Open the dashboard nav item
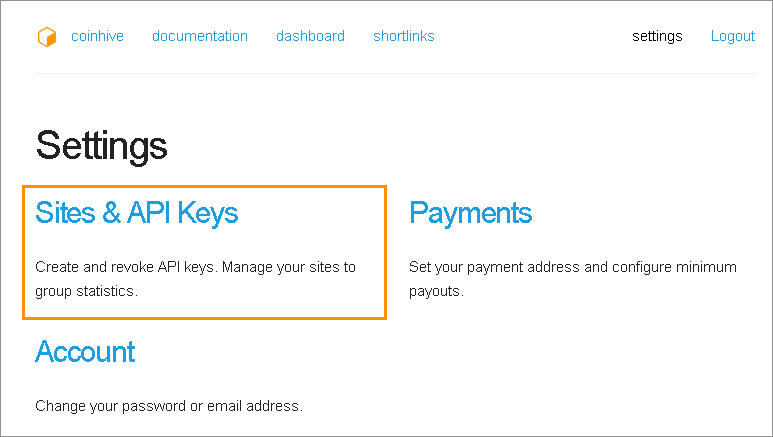Image resolution: width=773 pixels, height=437 pixels. click(x=310, y=36)
